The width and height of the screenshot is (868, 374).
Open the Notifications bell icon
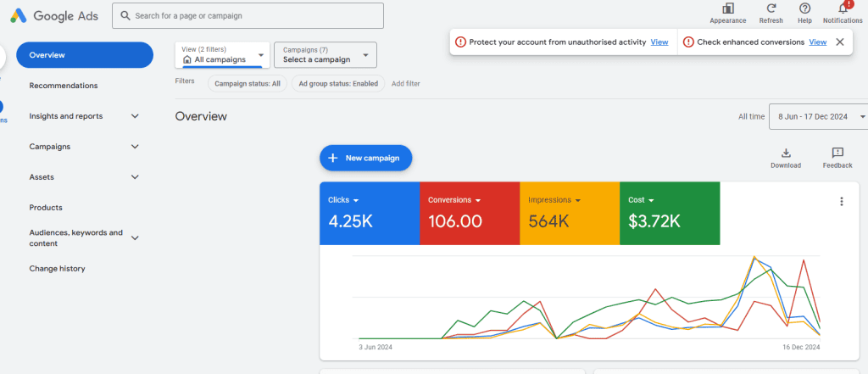843,9
